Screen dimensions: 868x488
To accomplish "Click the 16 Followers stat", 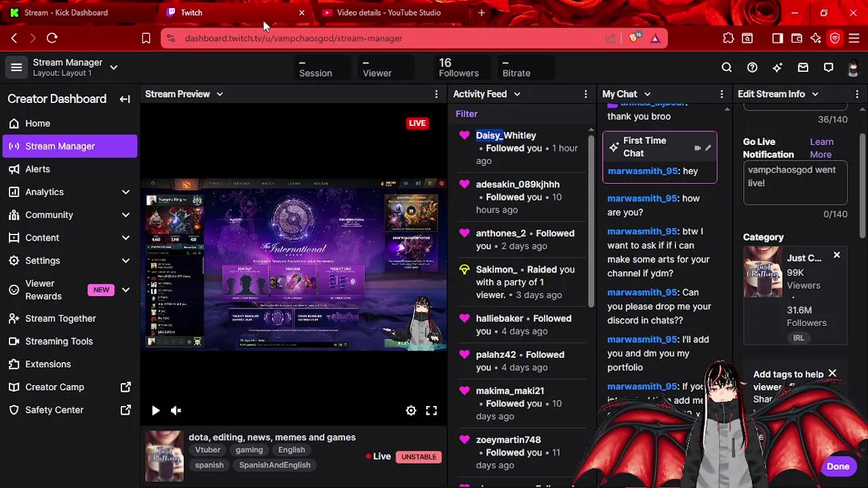I will click(458, 67).
